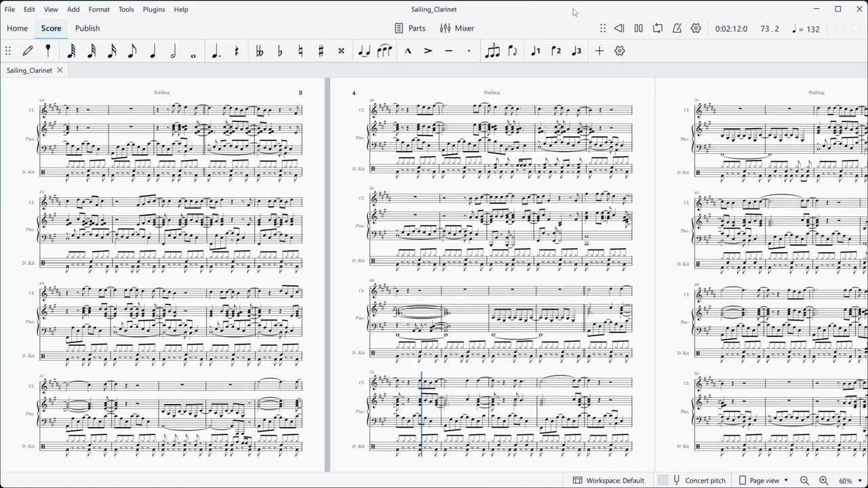Toggle the rest input icon

point(237,51)
